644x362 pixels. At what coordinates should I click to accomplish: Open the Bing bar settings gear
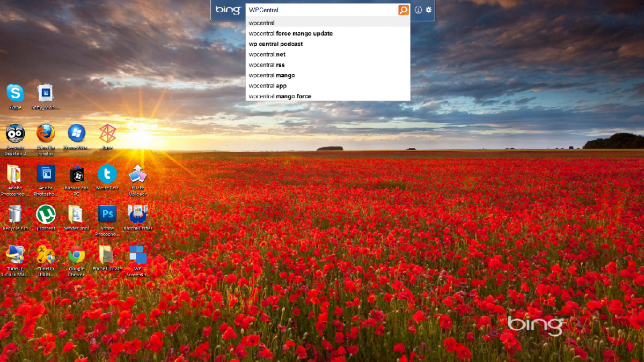click(428, 9)
